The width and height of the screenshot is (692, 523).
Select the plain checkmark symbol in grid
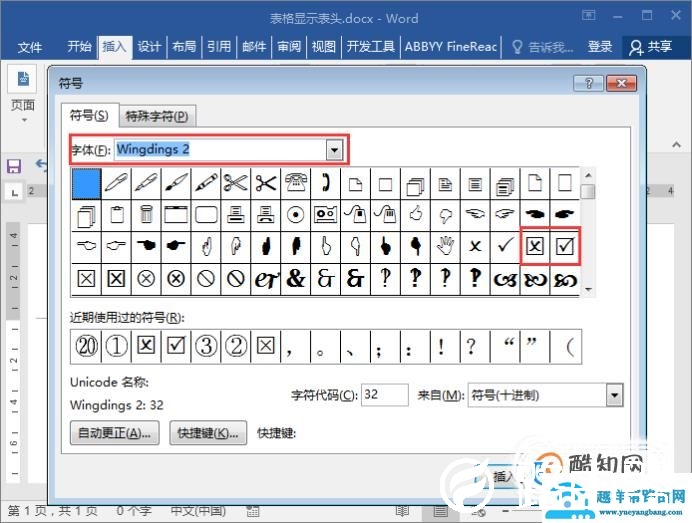click(505, 245)
